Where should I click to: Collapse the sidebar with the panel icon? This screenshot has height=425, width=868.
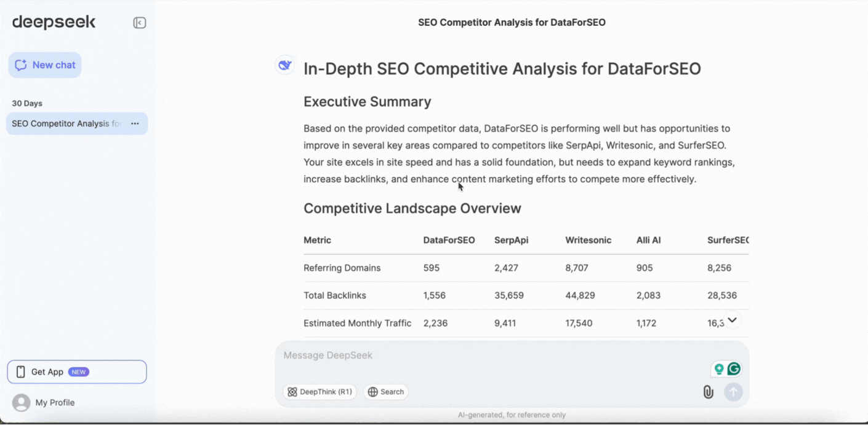click(140, 23)
